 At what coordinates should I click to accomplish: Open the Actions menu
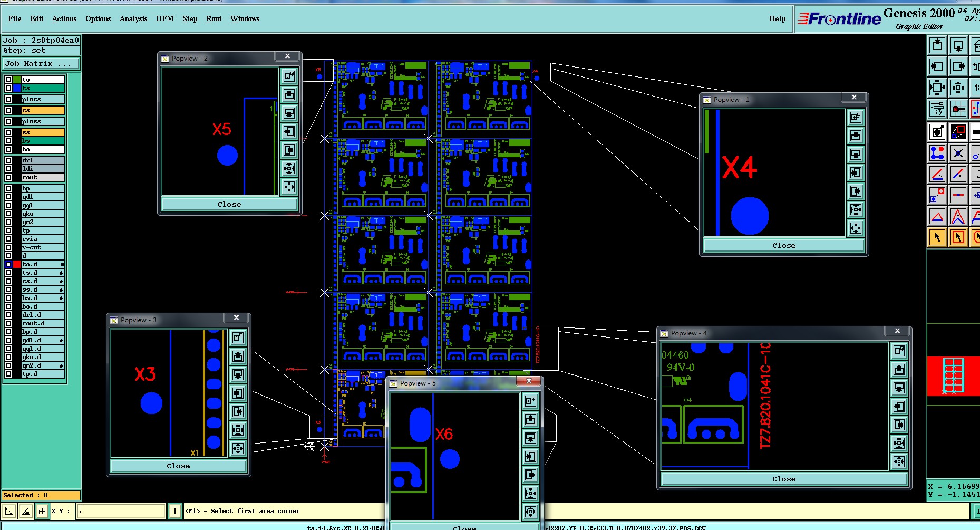pos(64,18)
